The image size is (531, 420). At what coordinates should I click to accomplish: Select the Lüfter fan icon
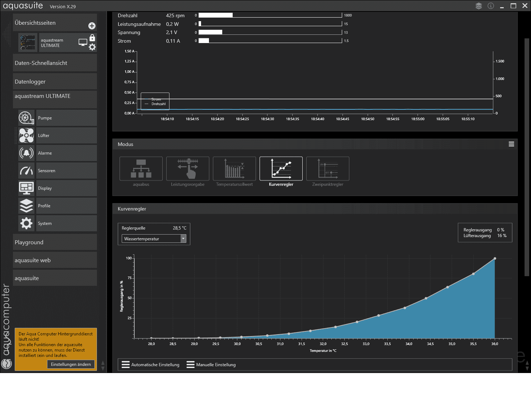[x=26, y=135]
